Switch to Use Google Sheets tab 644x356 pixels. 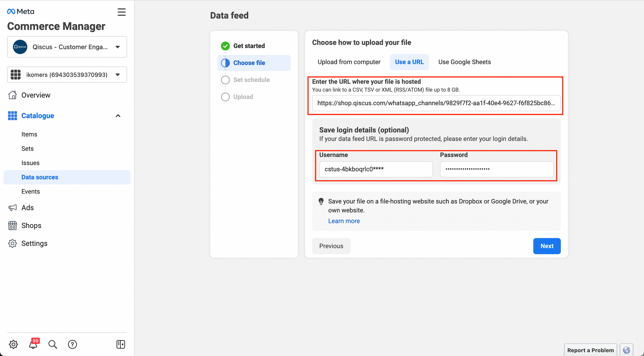pos(464,62)
